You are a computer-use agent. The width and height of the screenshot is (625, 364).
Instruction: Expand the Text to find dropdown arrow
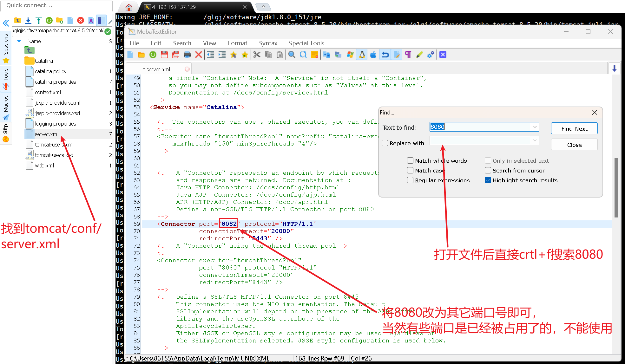pyautogui.click(x=535, y=127)
